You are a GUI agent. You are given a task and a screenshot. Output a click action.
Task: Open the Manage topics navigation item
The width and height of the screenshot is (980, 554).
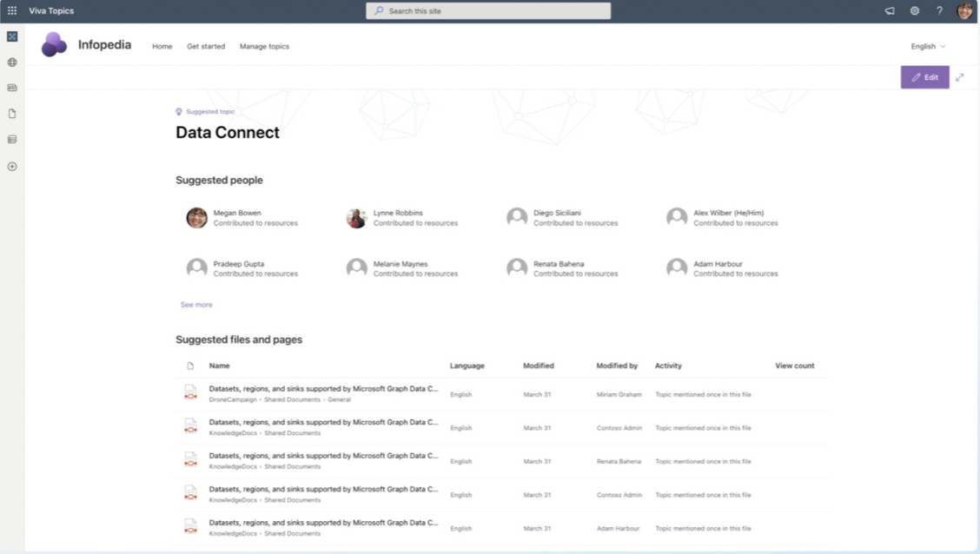pyautogui.click(x=264, y=47)
